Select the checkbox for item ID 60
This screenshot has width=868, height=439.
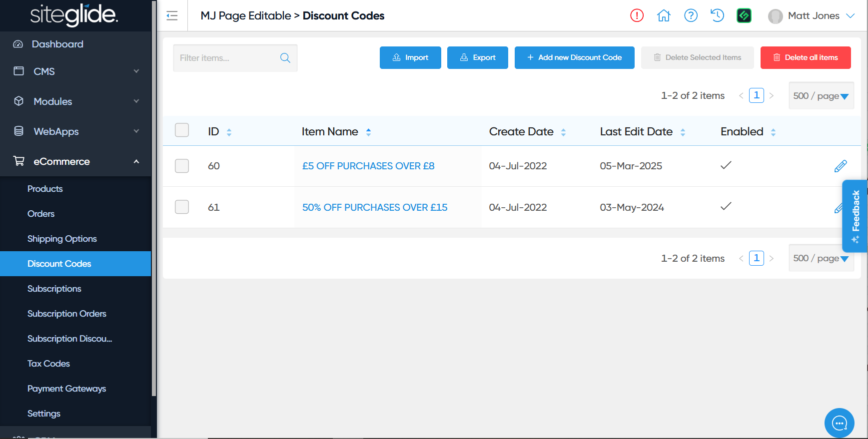[x=182, y=166]
